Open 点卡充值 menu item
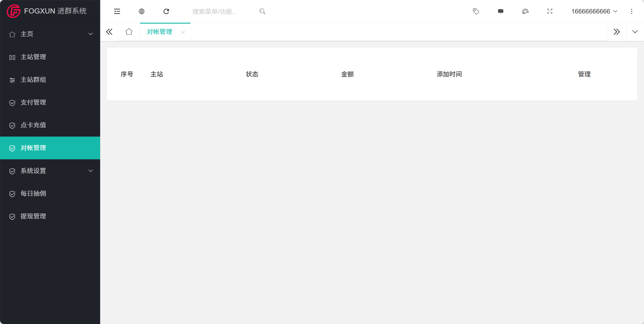644x324 pixels. 50,125
